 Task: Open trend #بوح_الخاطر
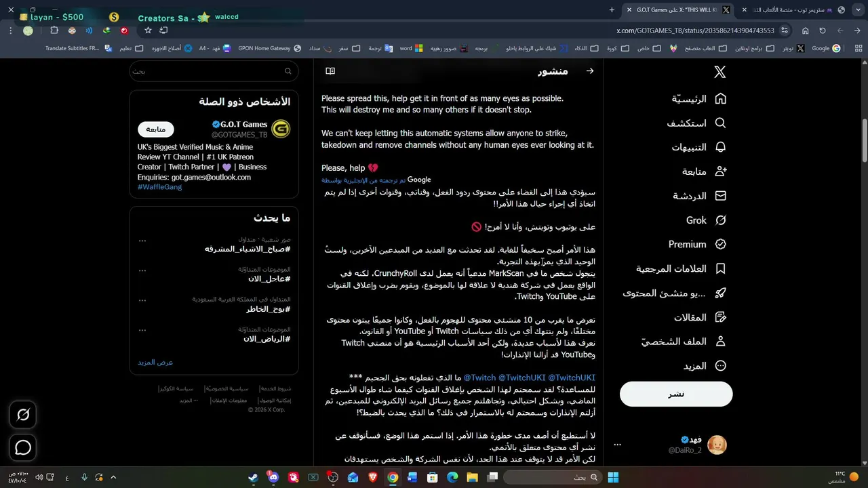[x=268, y=308]
